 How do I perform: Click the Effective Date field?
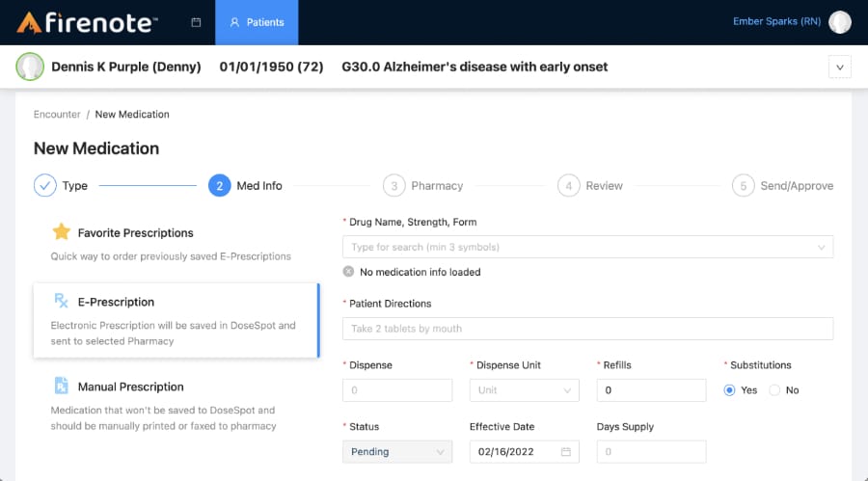pyautogui.click(x=525, y=452)
